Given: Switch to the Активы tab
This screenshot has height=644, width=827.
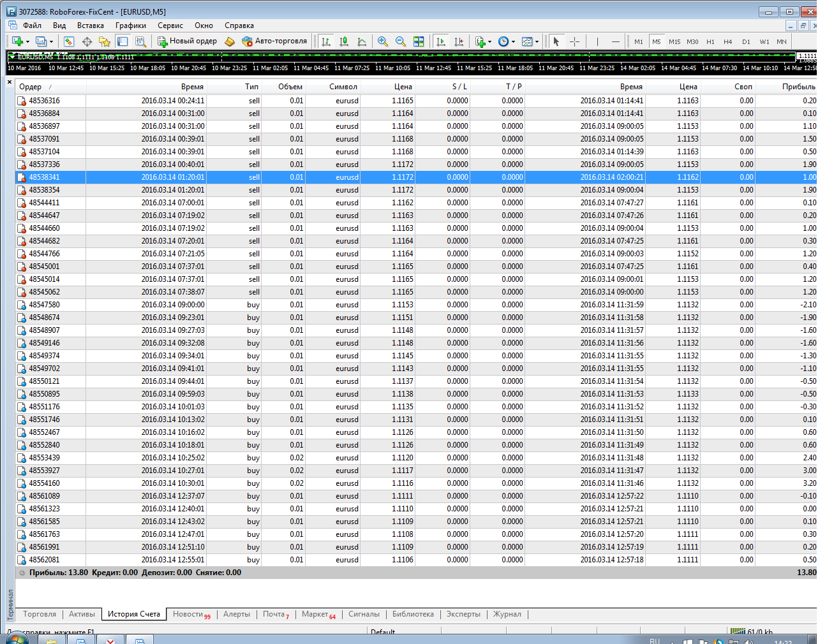Looking at the screenshot, I should click(82, 614).
